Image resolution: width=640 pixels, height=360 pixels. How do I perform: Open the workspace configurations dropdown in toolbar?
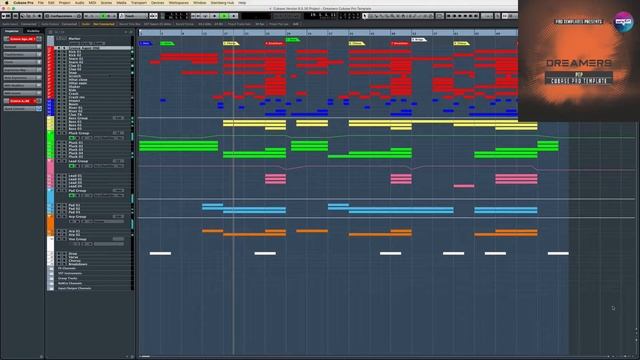pos(63,16)
